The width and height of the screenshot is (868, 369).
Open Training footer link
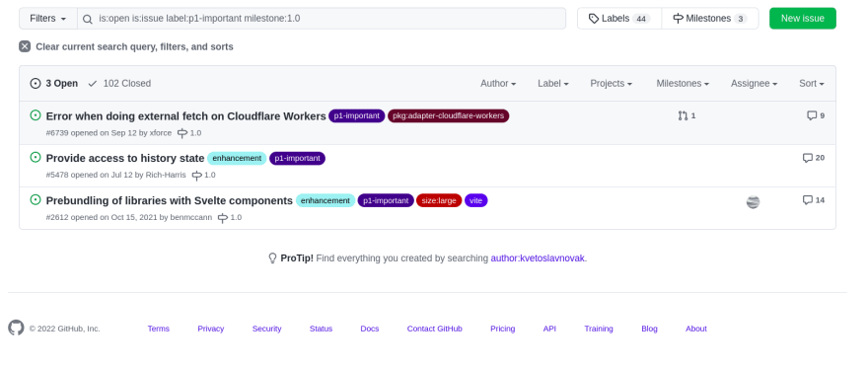tap(599, 329)
